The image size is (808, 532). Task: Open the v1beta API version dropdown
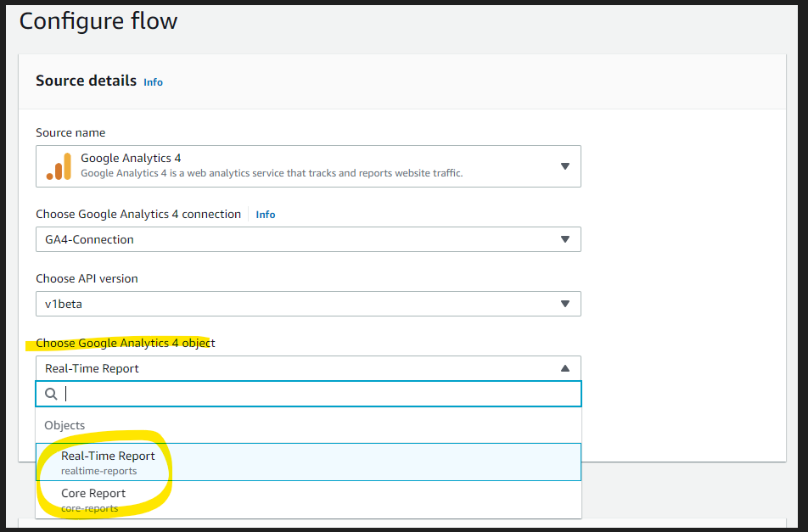coord(308,304)
